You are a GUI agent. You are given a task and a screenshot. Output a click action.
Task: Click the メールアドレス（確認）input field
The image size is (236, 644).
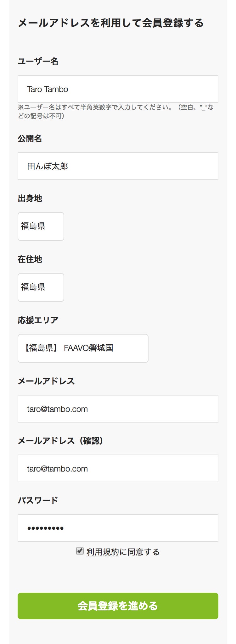point(118,468)
